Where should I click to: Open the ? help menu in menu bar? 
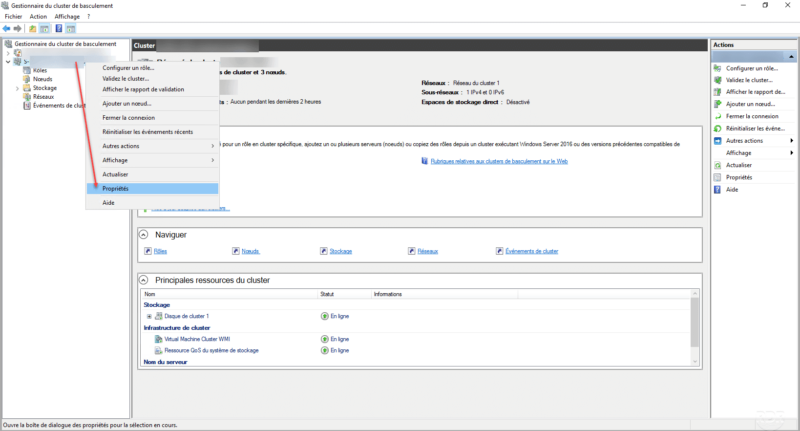tap(88, 17)
